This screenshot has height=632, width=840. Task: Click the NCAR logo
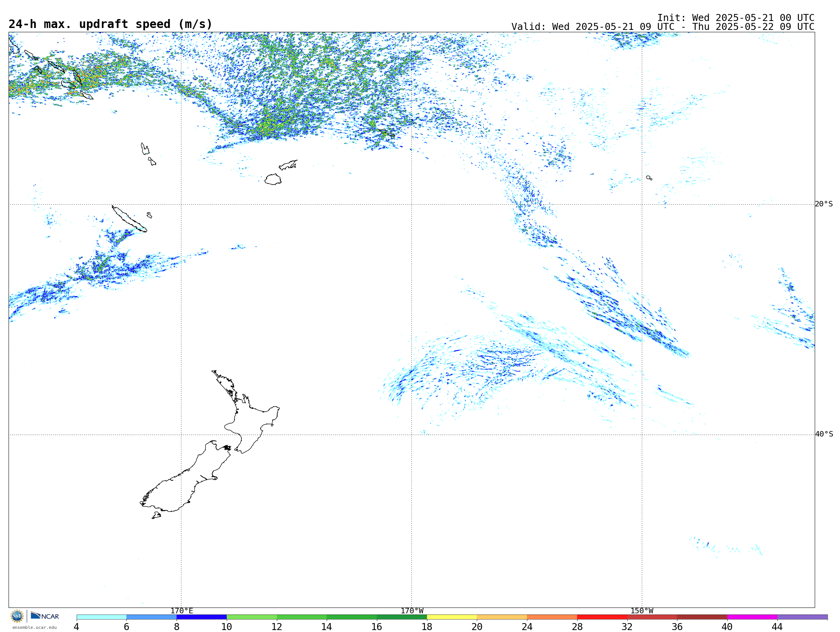pos(45,616)
